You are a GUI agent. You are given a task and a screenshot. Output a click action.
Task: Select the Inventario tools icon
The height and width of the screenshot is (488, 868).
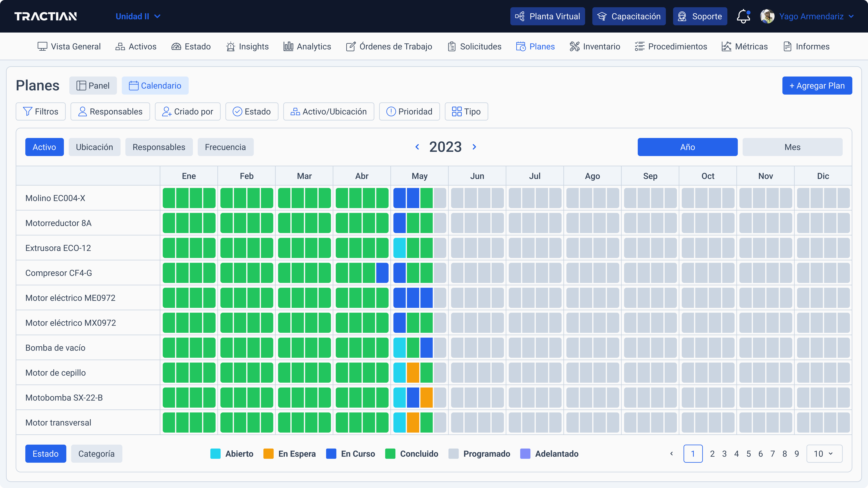pyautogui.click(x=574, y=47)
